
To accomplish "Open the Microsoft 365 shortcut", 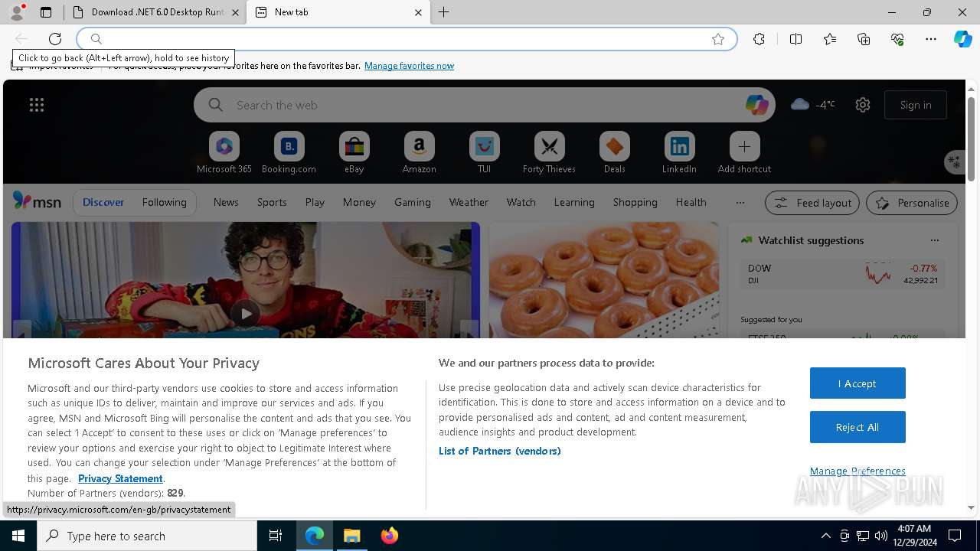I will coord(224,153).
